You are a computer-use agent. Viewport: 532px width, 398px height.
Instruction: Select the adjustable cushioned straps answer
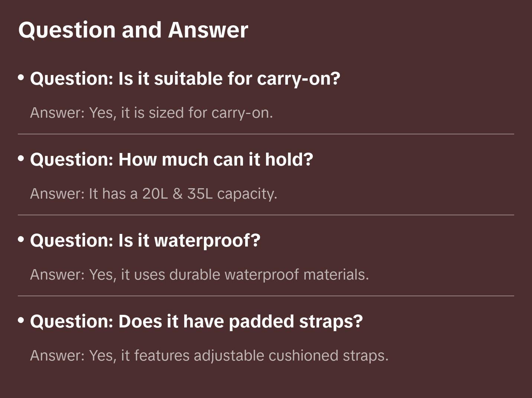click(x=209, y=356)
